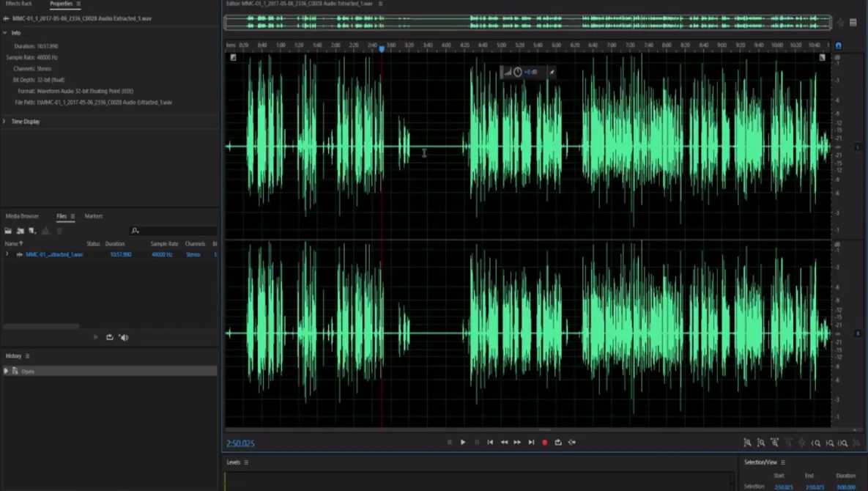Open Files panel hamburger menu
Screen dimensions: 868x491
click(x=73, y=216)
